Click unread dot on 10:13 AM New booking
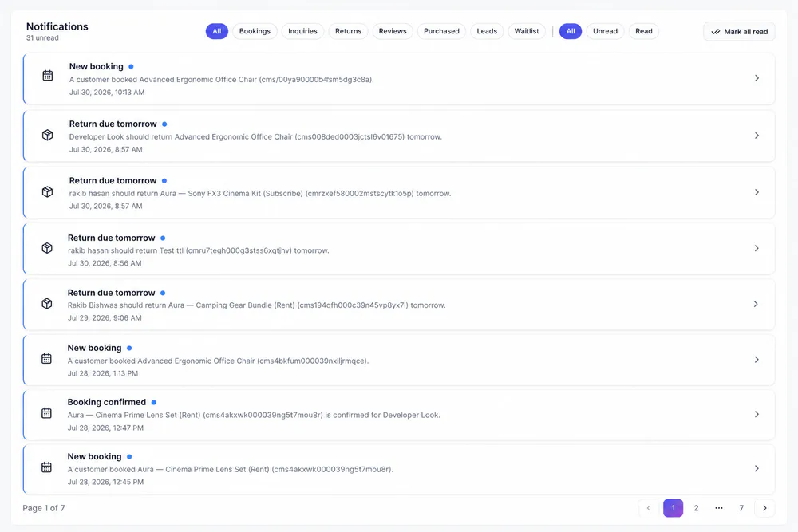The width and height of the screenshot is (798, 532). 131,67
